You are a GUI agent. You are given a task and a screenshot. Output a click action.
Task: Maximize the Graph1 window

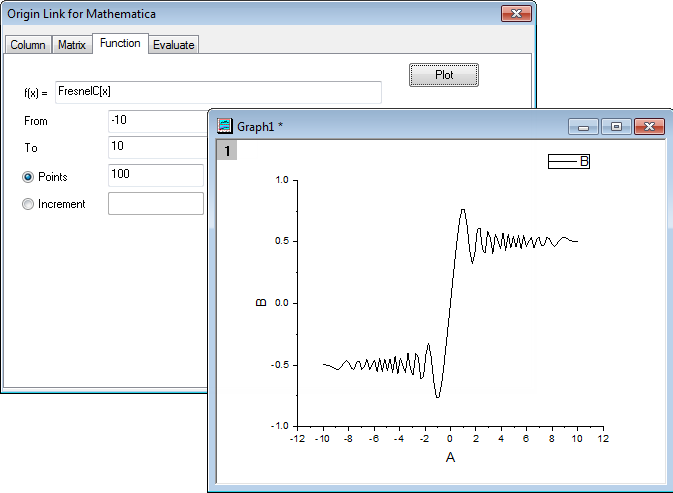(615, 126)
